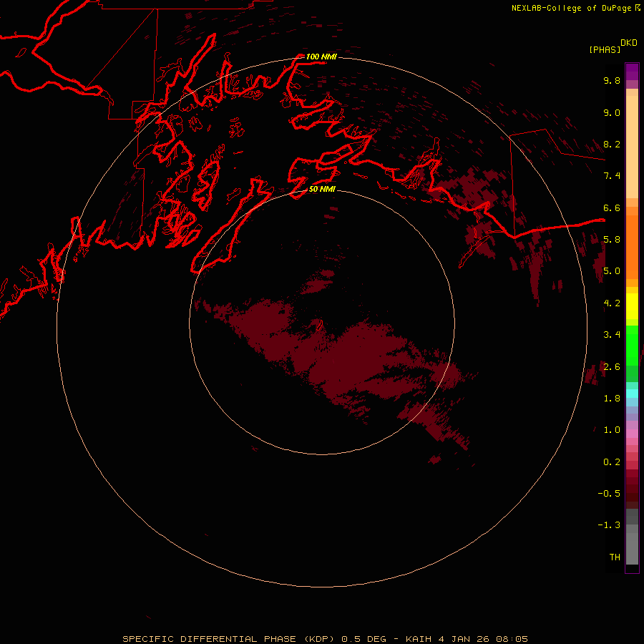
Task: Click the 3.4 scale value
Action: [x=612, y=335]
